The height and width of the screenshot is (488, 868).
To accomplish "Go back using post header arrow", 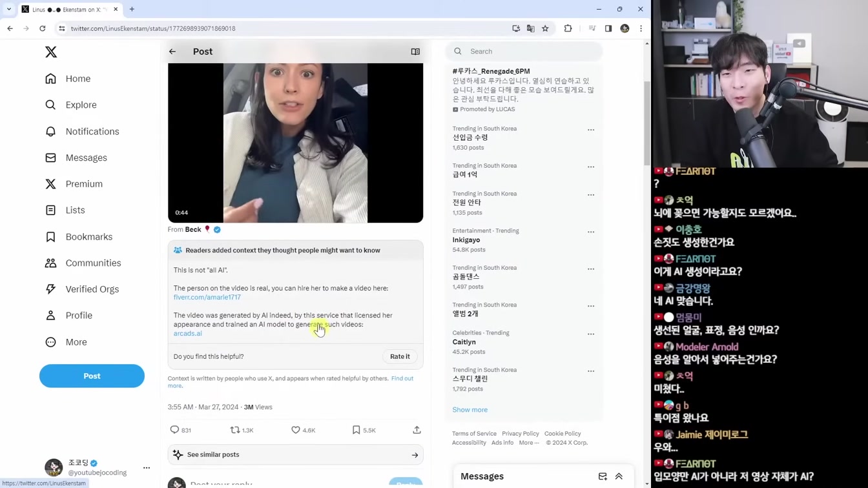I will click(172, 52).
